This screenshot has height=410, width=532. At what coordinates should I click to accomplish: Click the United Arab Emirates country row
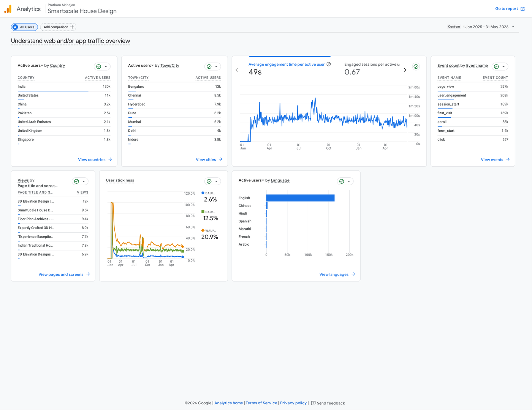tap(64, 122)
